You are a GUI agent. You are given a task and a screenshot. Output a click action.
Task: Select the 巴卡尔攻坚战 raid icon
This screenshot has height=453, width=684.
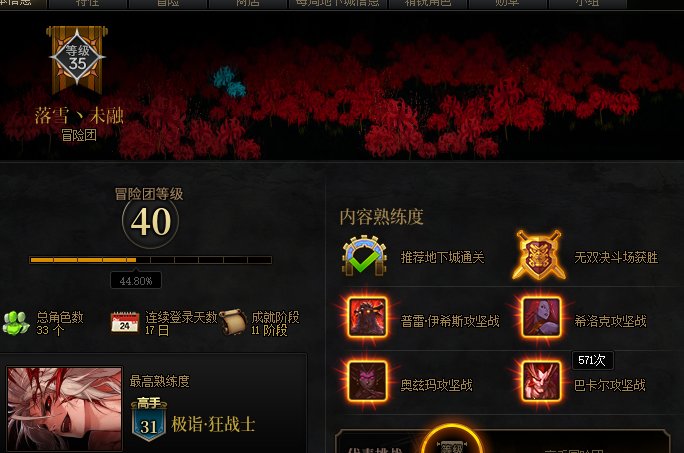pyautogui.click(x=541, y=381)
